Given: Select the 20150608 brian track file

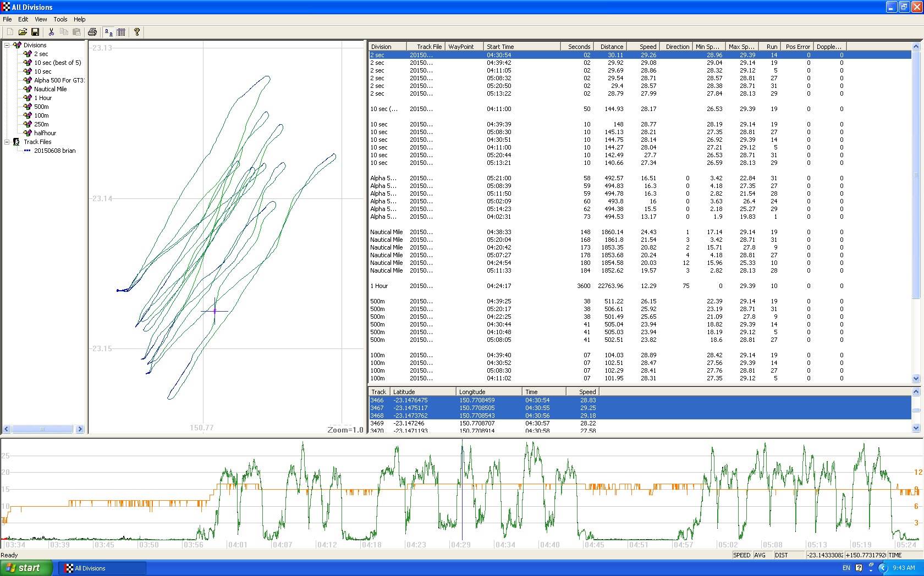Looking at the screenshot, I should pyautogui.click(x=54, y=151).
